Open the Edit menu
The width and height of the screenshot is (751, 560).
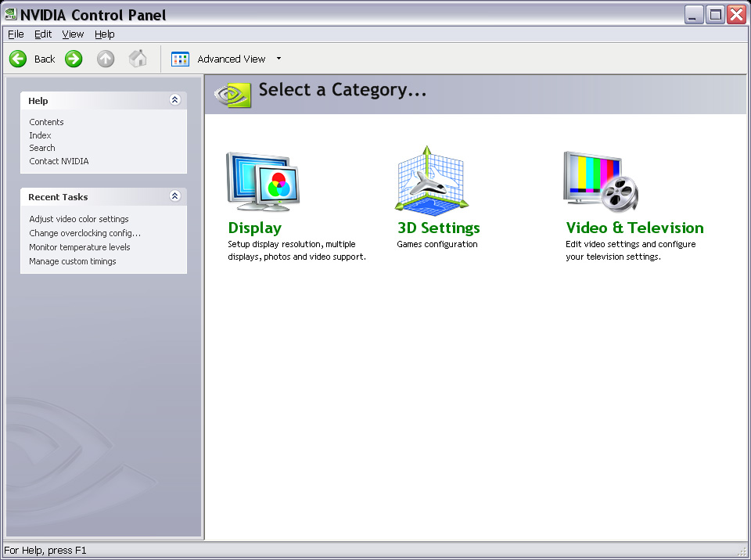[x=42, y=34]
